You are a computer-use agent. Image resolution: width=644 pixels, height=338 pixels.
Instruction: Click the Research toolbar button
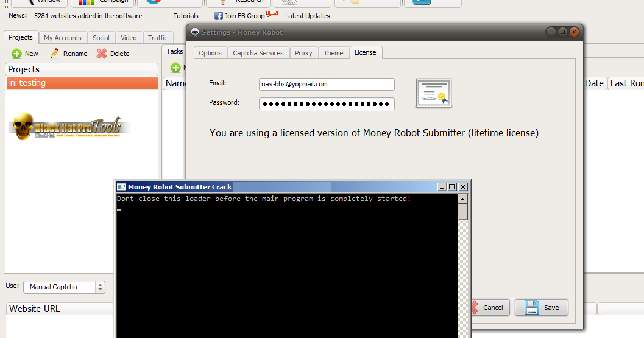238,2
